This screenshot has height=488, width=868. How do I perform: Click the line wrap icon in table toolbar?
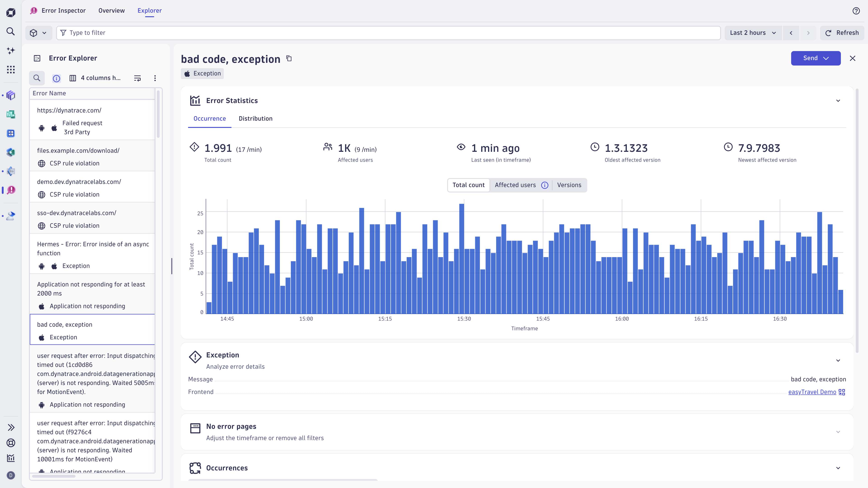tap(137, 78)
